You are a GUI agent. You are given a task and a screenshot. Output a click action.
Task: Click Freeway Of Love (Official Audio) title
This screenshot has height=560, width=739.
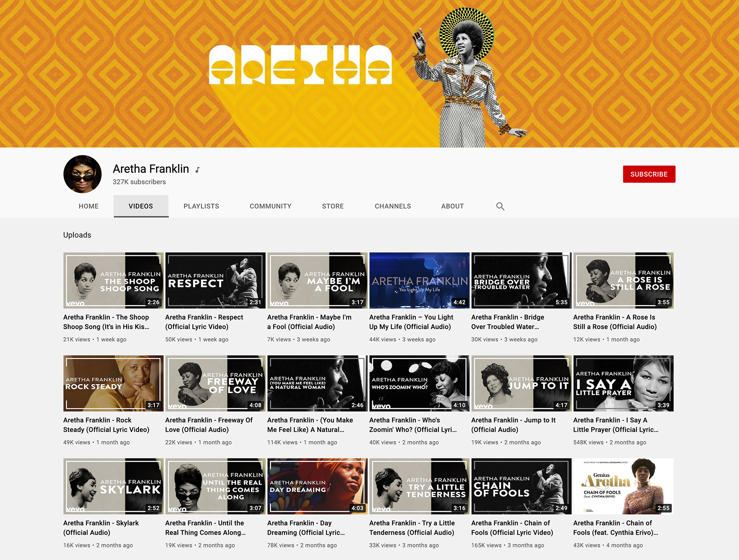209,425
